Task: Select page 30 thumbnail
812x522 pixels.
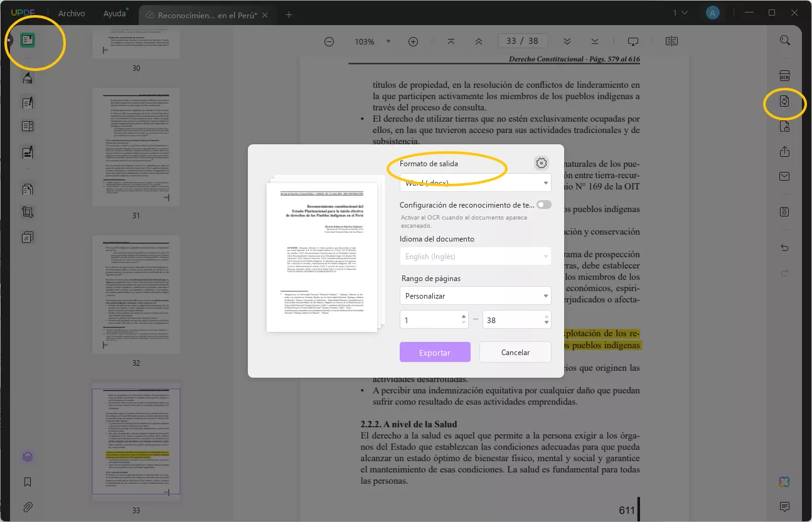Action: point(136,43)
